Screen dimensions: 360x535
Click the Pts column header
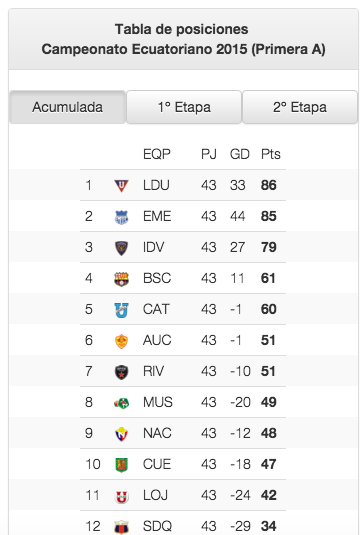(271, 154)
